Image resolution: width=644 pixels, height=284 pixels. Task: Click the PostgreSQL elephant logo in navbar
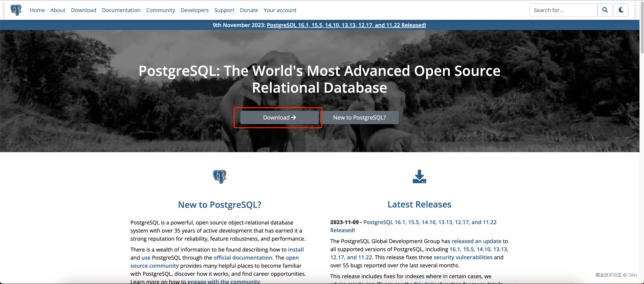[16, 10]
